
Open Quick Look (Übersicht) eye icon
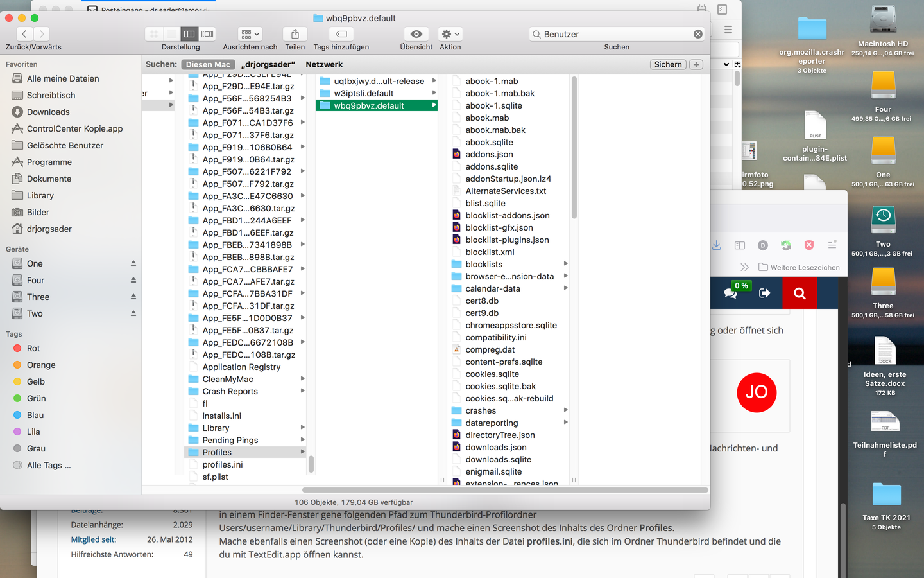[416, 34]
